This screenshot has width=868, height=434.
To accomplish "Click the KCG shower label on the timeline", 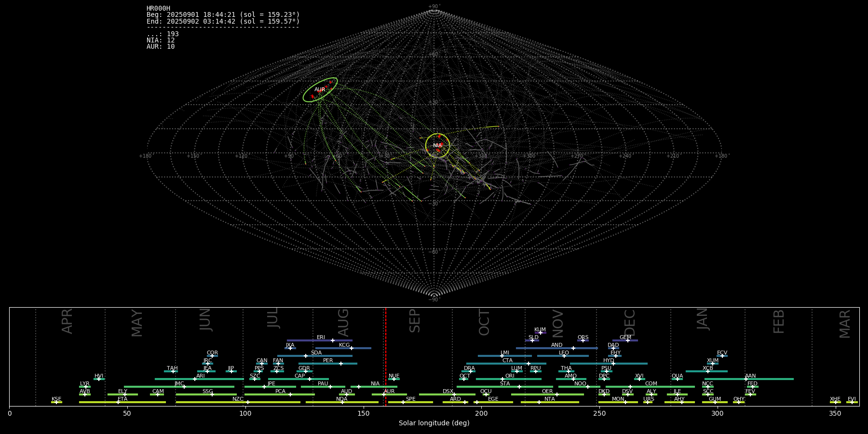I will [x=344, y=345].
